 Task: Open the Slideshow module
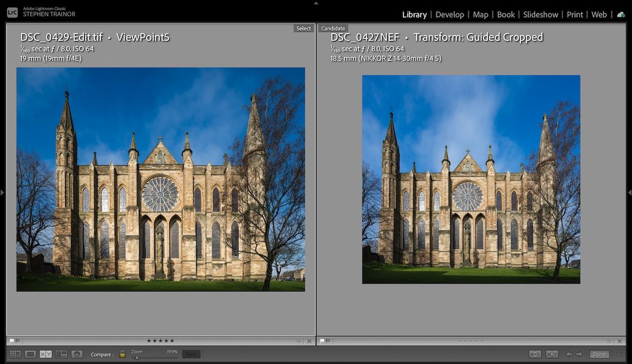coord(540,14)
